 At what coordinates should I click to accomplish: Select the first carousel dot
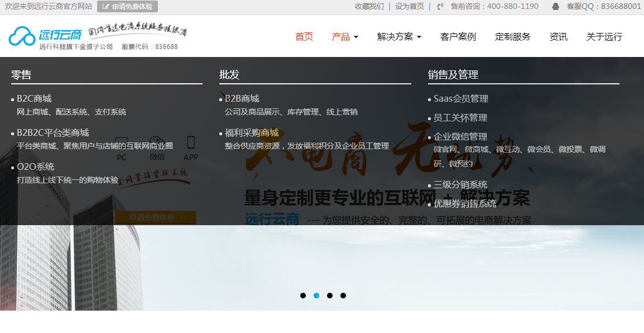(303, 296)
